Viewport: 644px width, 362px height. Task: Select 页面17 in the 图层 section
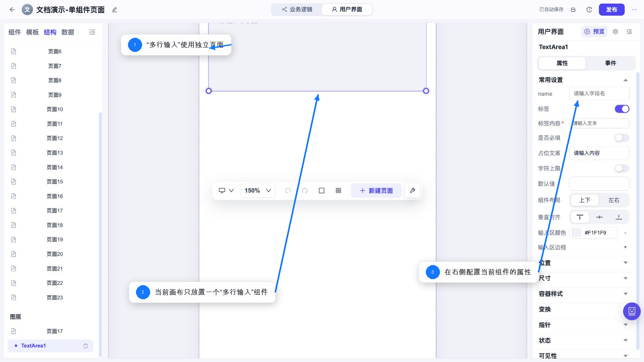pyautogui.click(x=55, y=331)
